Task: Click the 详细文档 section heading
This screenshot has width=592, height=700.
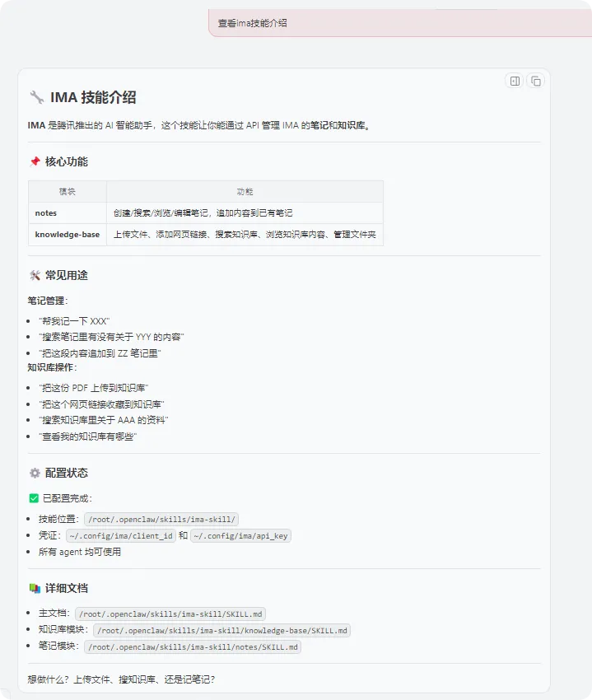Action: (67, 588)
